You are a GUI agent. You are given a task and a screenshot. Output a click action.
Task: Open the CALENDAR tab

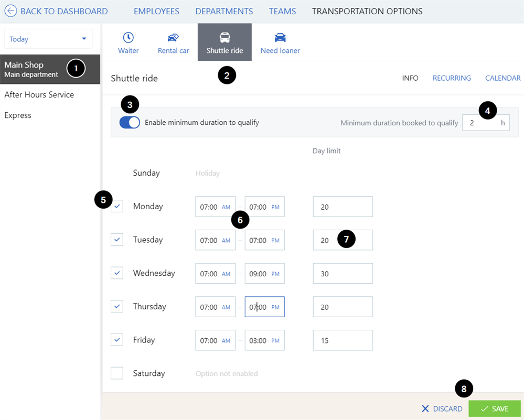pyautogui.click(x=502, y=78)
